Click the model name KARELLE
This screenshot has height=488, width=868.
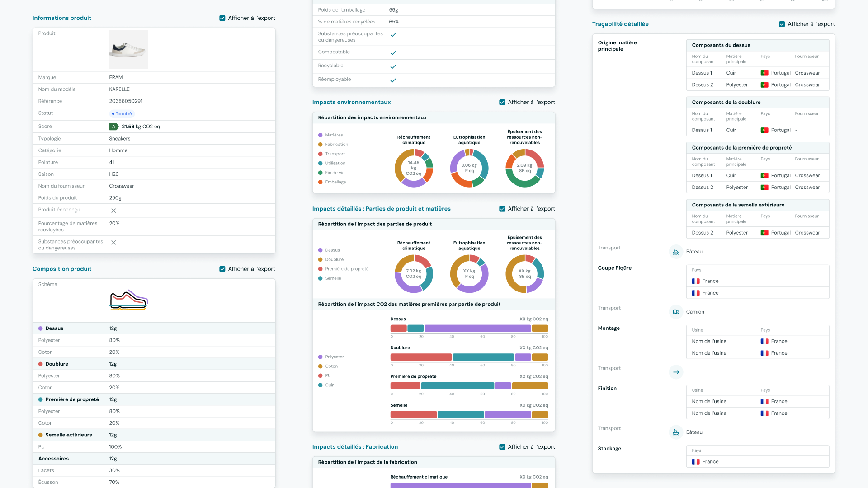119,89
